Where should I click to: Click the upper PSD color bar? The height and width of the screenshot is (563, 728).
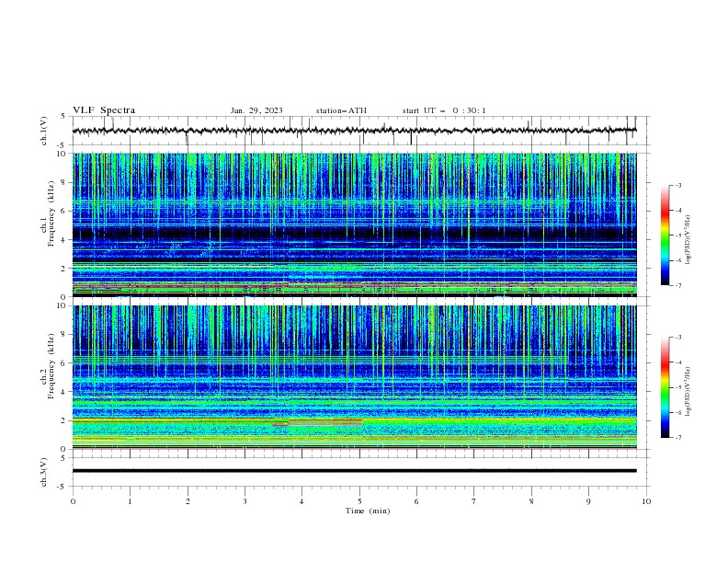[x=665, y=236]
